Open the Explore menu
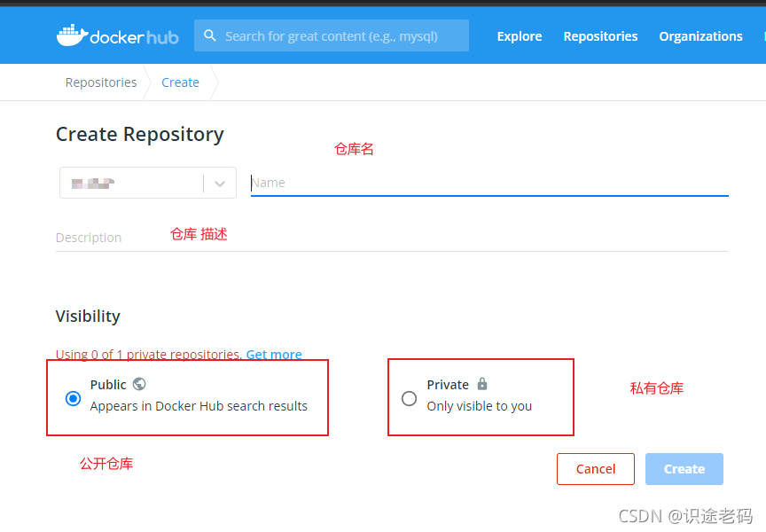Viewport: 766px width, 532px height. click(x=520, y=36)
